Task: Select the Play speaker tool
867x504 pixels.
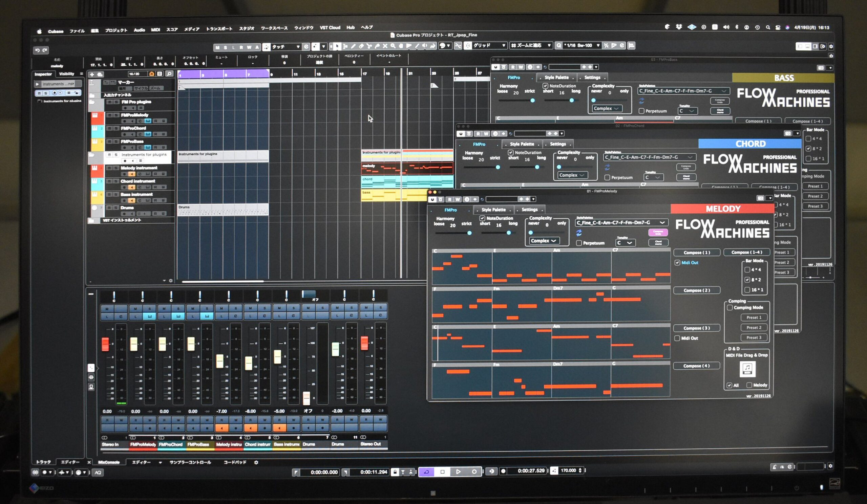Action: pos(425,46)
